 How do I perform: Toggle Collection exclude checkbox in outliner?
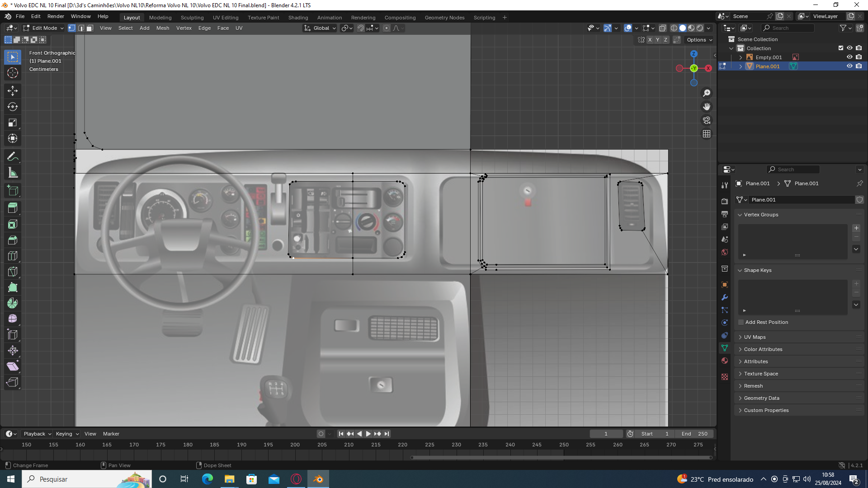(x=841, y=48)
